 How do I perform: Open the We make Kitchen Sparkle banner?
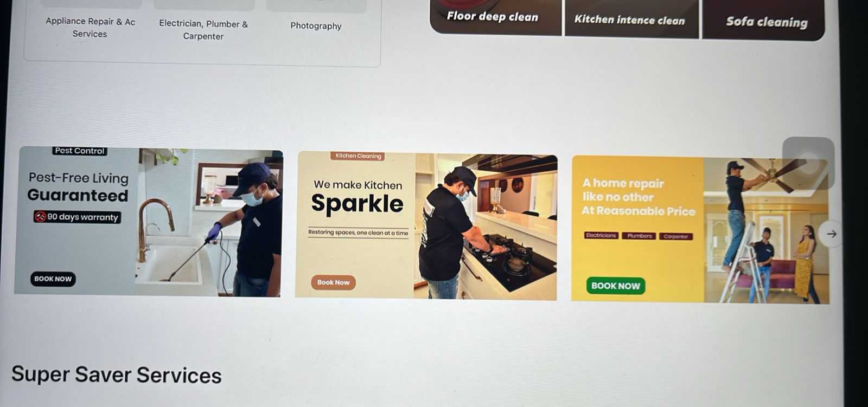(x=426, y=225)
